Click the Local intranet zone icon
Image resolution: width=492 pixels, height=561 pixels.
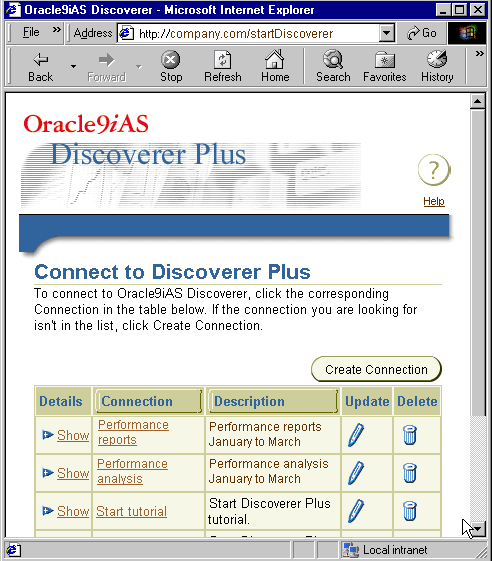tap(350, 550)
